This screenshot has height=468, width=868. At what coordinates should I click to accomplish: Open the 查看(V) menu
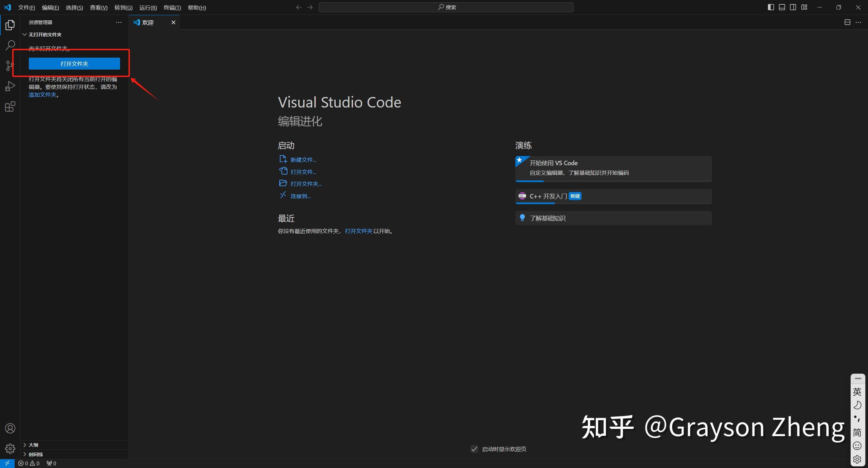click(x=99, y=7)
